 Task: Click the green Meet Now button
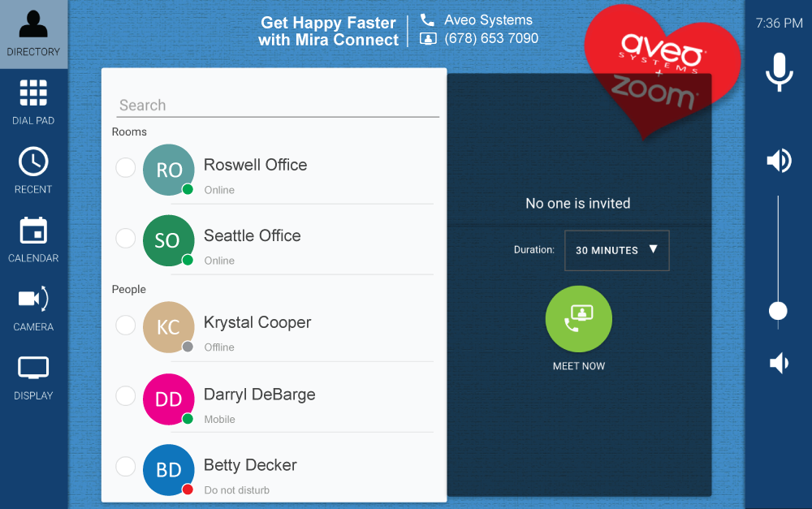pyautogui.click(x=578, y=319)
